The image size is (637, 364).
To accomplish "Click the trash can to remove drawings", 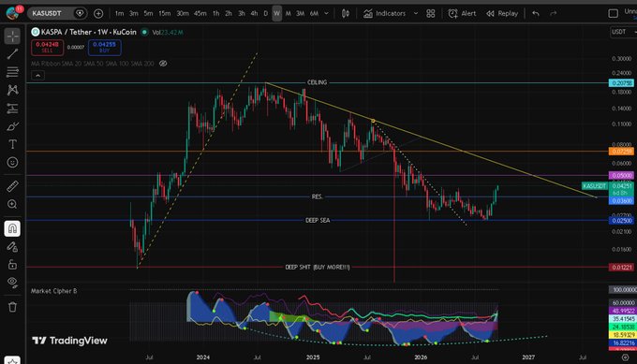I will (x=12, y=307).
